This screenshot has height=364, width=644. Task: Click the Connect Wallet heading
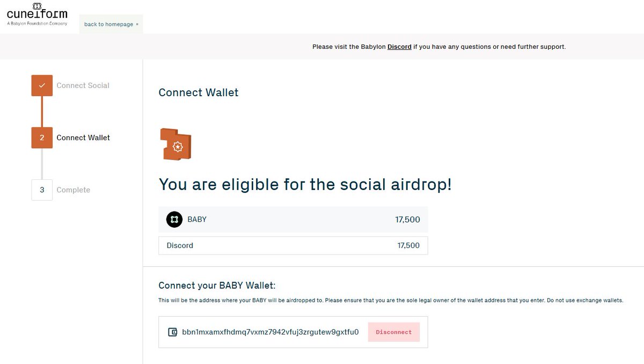199,92
